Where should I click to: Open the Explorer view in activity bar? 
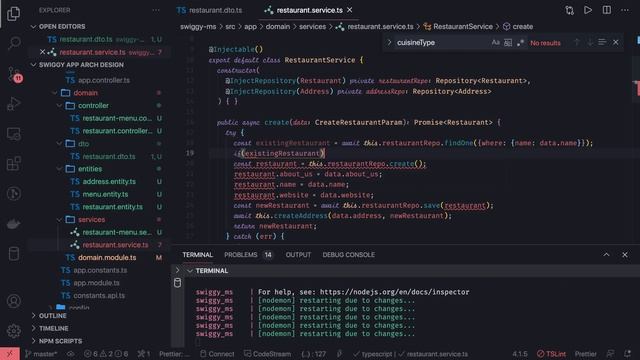click(13, 13)
